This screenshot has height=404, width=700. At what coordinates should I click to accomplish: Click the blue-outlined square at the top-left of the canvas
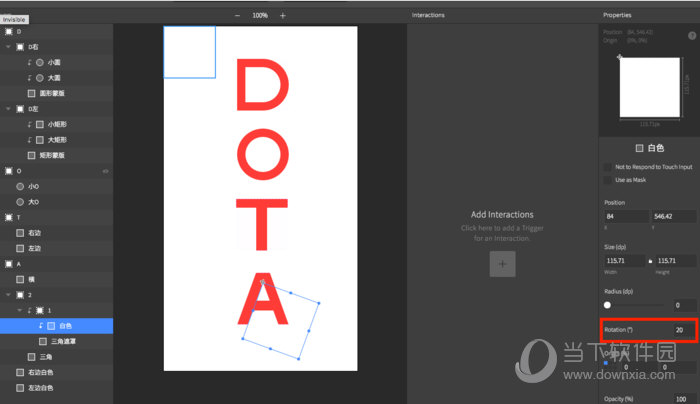click(190, 52)
